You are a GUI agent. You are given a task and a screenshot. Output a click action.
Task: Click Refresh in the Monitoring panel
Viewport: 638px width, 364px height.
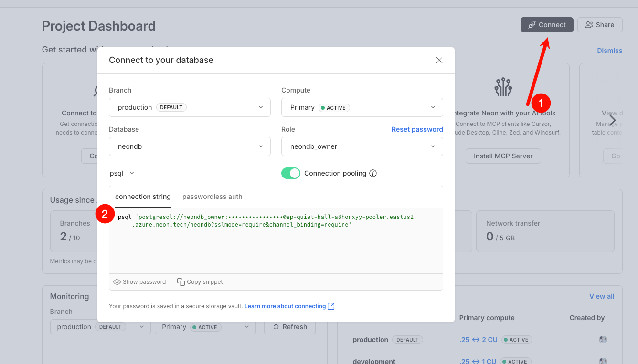[x=290, y=327]
